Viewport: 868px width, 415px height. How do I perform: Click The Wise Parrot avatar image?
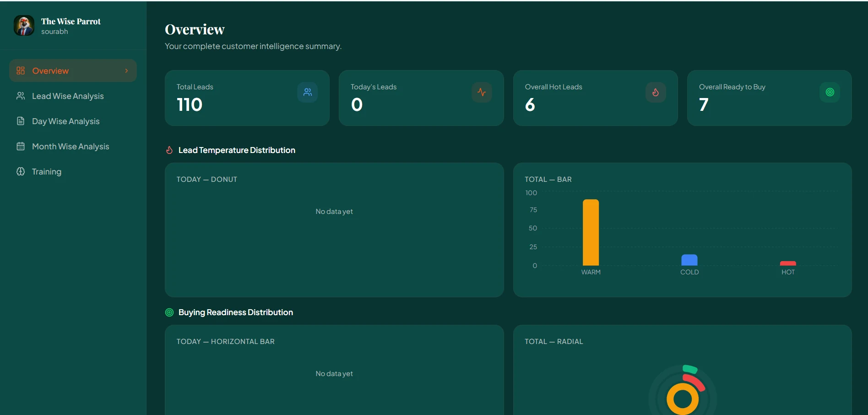[x=24, y=25]
